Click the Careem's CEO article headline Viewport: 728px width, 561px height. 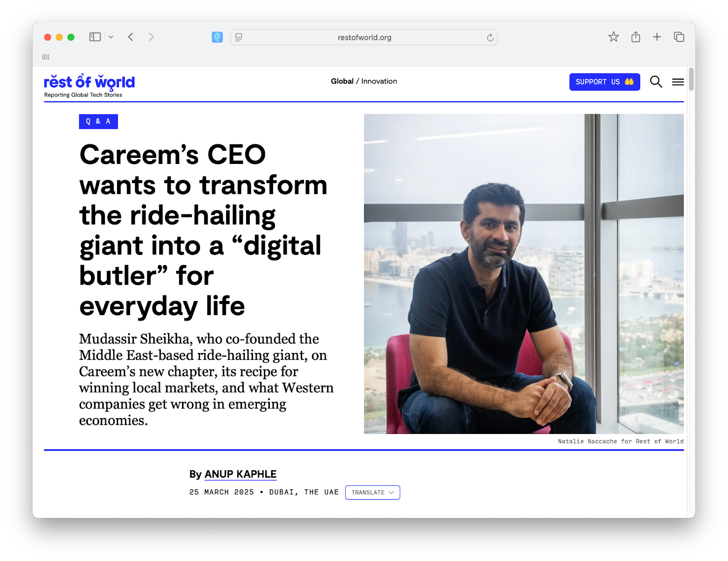[203, 230]
